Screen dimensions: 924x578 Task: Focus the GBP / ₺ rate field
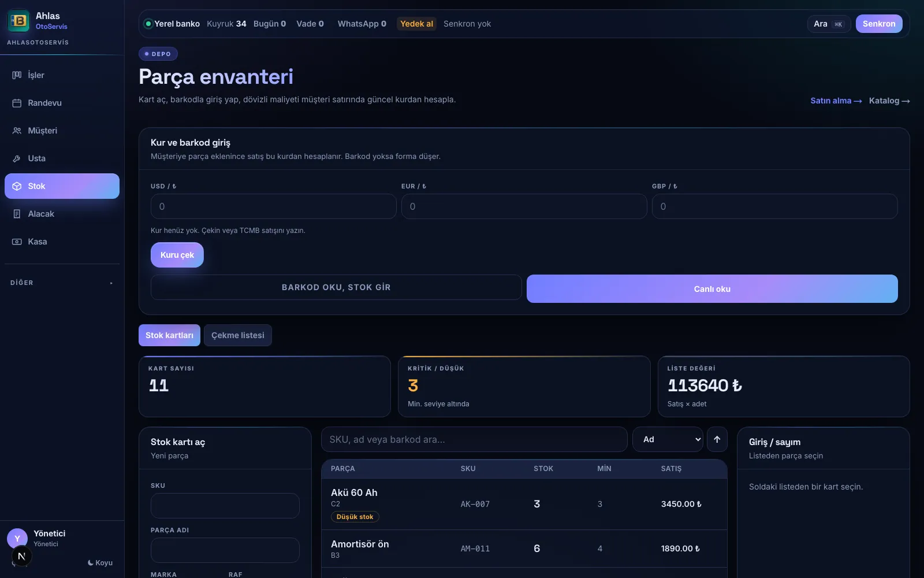775,206
